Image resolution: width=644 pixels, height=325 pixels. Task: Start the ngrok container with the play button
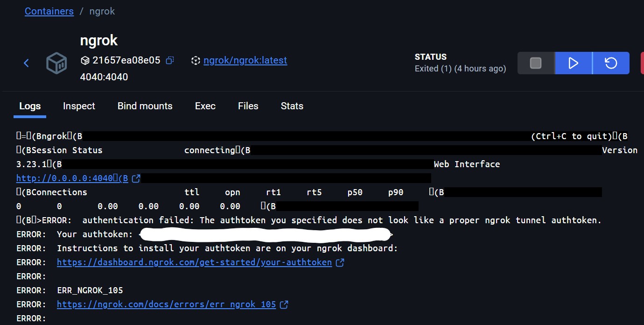pyautogui.click(x=574, y=63)
